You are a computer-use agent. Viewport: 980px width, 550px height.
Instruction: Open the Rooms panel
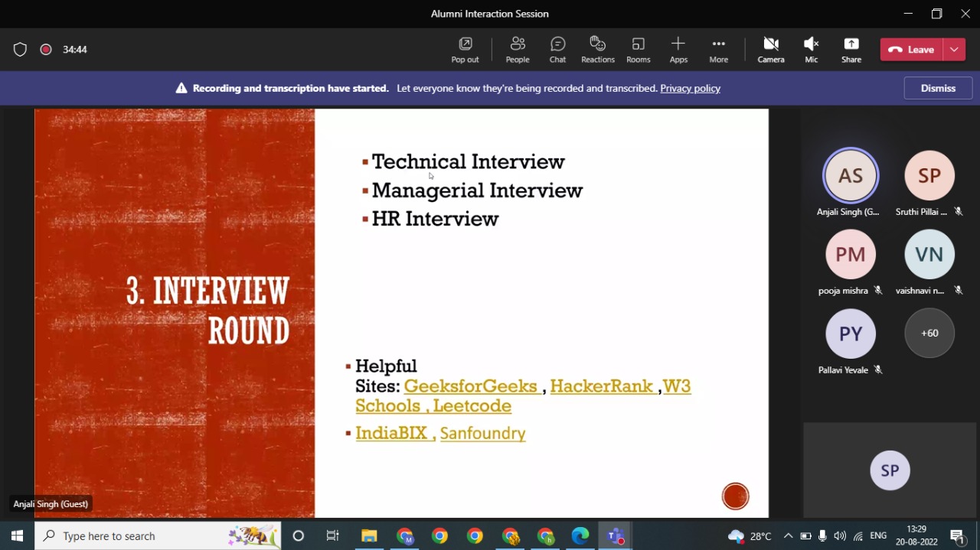pyautogui.click(x=638, y=50)
